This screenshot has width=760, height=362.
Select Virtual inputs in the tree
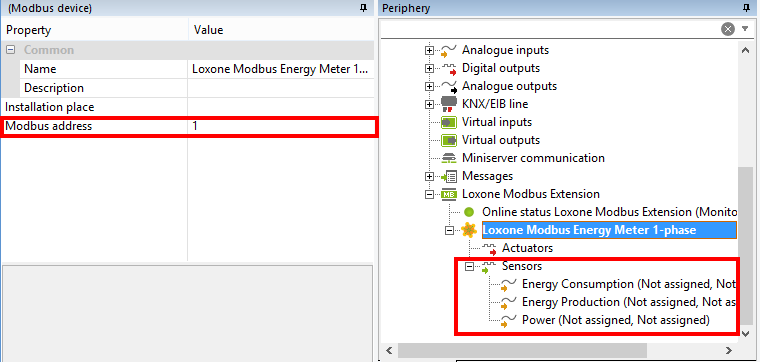[x=497, y=122]
